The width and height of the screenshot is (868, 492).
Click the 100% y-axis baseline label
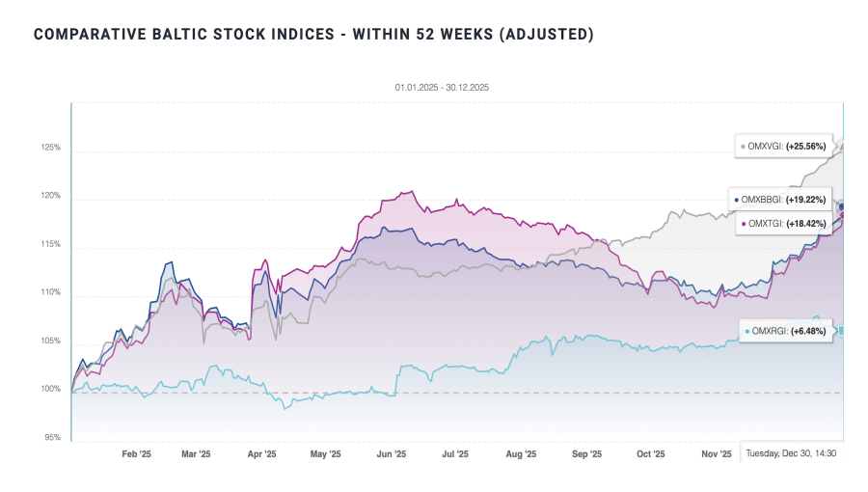pos(50,390)
